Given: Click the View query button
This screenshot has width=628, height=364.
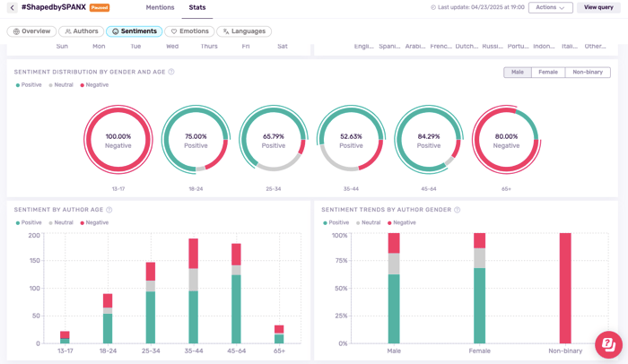Looking at the screenshot, I should [598, 8].
